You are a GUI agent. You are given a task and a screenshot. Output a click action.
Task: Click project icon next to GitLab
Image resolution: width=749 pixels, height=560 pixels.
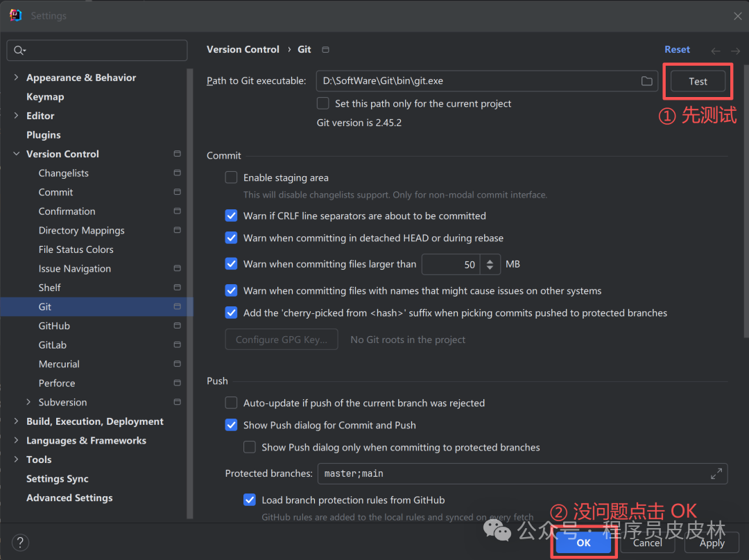pos(178,344)
